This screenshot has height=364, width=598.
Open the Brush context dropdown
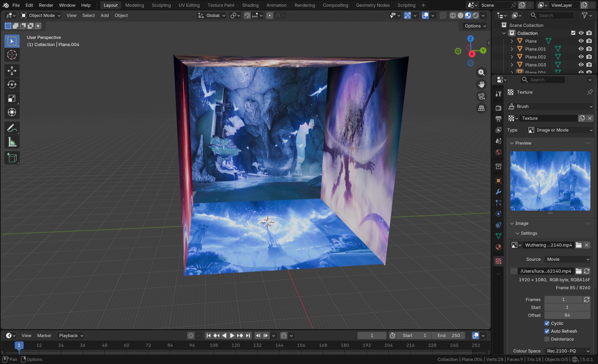tap(551, 107)
